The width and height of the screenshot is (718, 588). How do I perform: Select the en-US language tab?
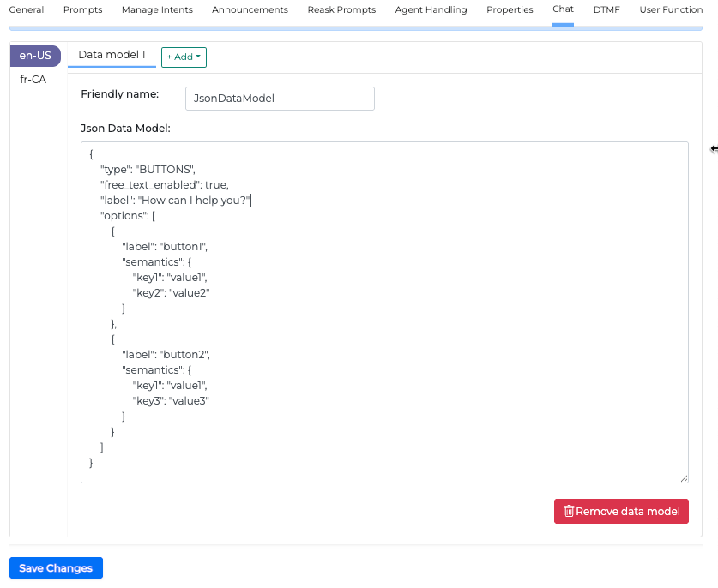(35, 56)
